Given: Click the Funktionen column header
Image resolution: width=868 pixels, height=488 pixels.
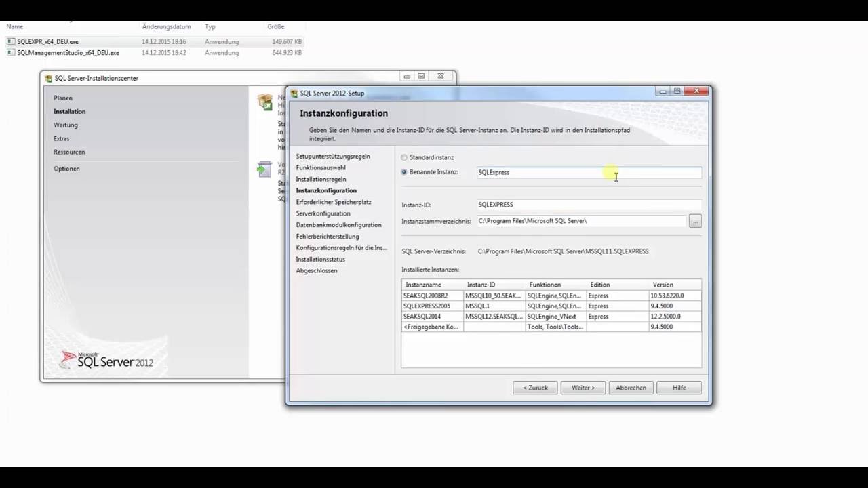Looking at the screenshot, I should pos(556,285).
